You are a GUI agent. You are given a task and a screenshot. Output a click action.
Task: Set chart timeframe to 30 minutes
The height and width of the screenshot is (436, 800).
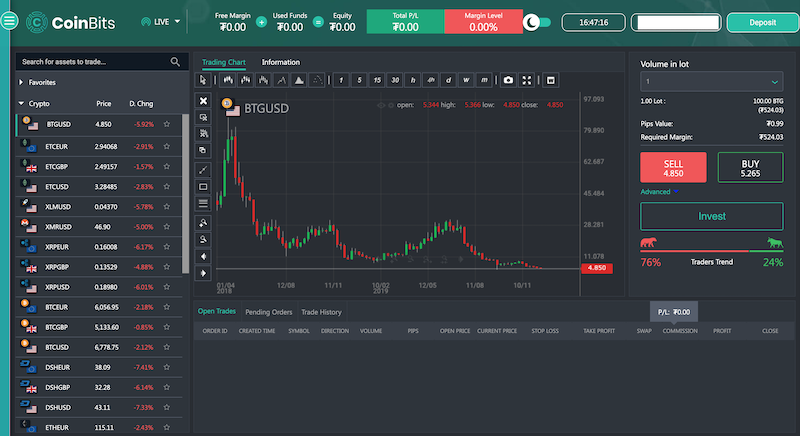(x=395, y=80)
